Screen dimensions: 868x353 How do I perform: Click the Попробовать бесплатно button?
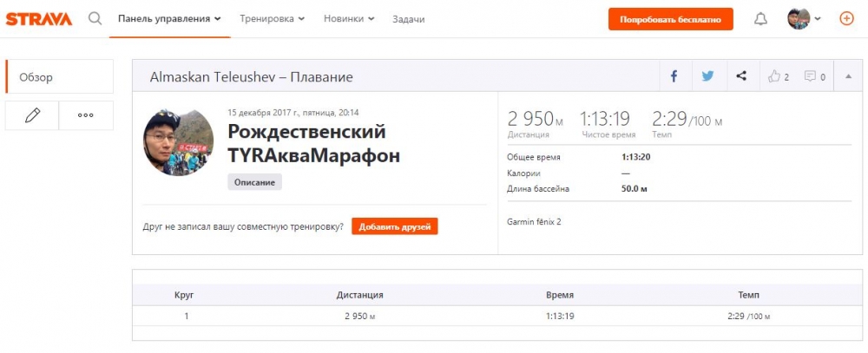click(x=670, y=19)
